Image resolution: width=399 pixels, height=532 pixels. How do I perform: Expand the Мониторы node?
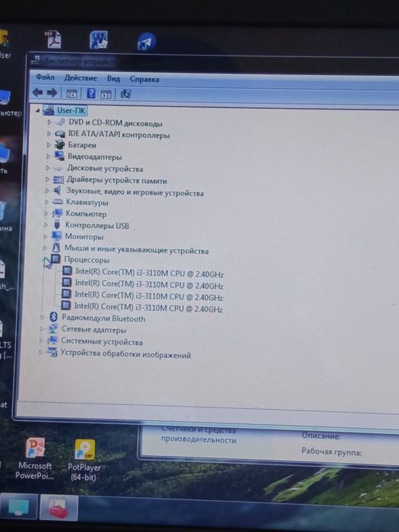click(x=45, y=236)
